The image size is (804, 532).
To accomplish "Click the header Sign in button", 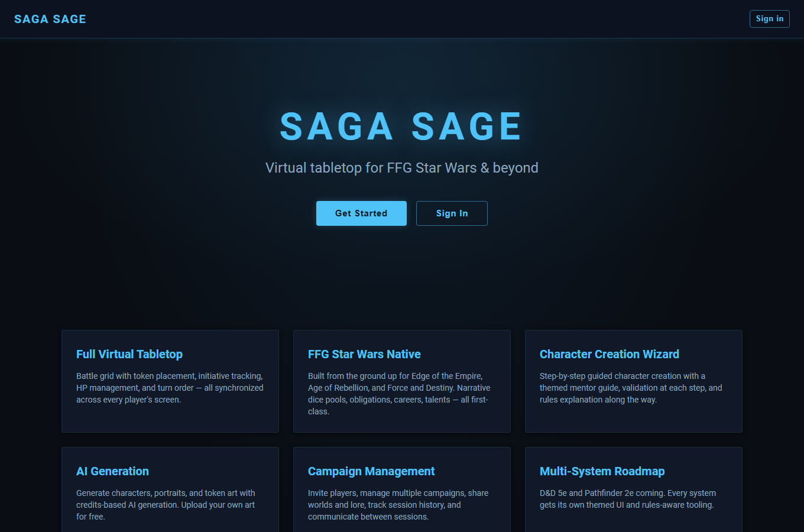I will pyautogui.click(x=769, y=19).
